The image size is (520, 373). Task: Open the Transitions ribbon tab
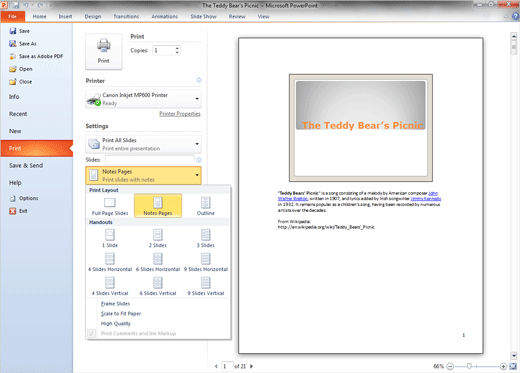click(x=126, y=16)
